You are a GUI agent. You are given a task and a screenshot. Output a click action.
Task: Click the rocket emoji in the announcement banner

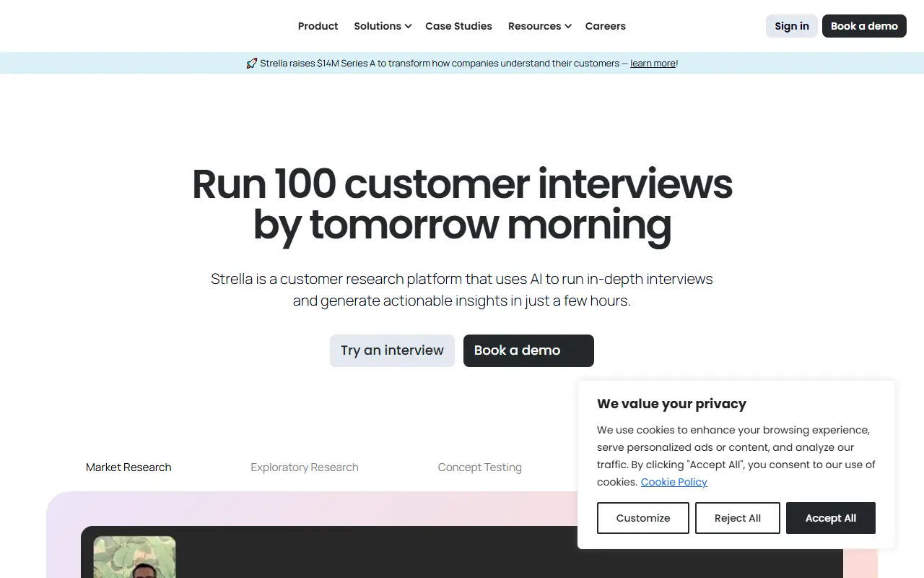point(251,64)
